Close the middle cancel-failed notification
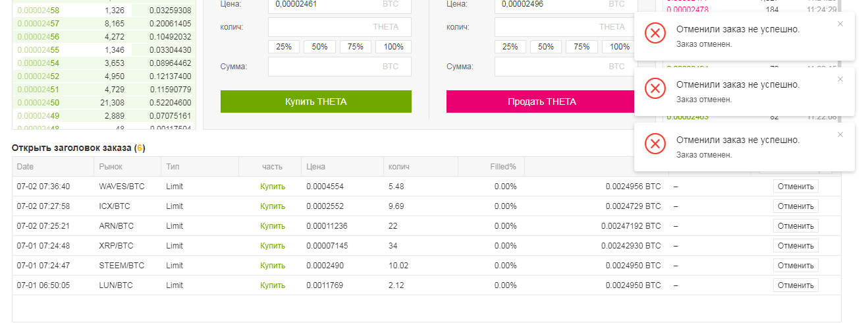The image size is (868, 323). point(840,79)
